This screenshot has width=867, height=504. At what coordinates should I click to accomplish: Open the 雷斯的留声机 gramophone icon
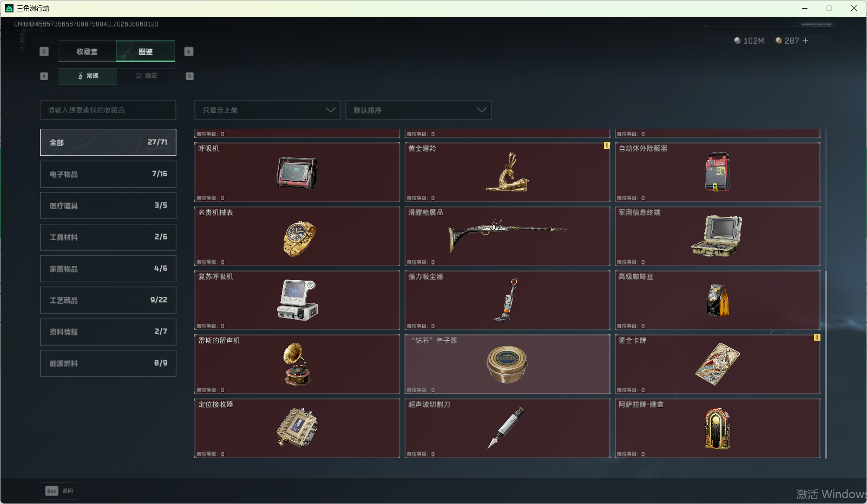click(x=297, y=364)
